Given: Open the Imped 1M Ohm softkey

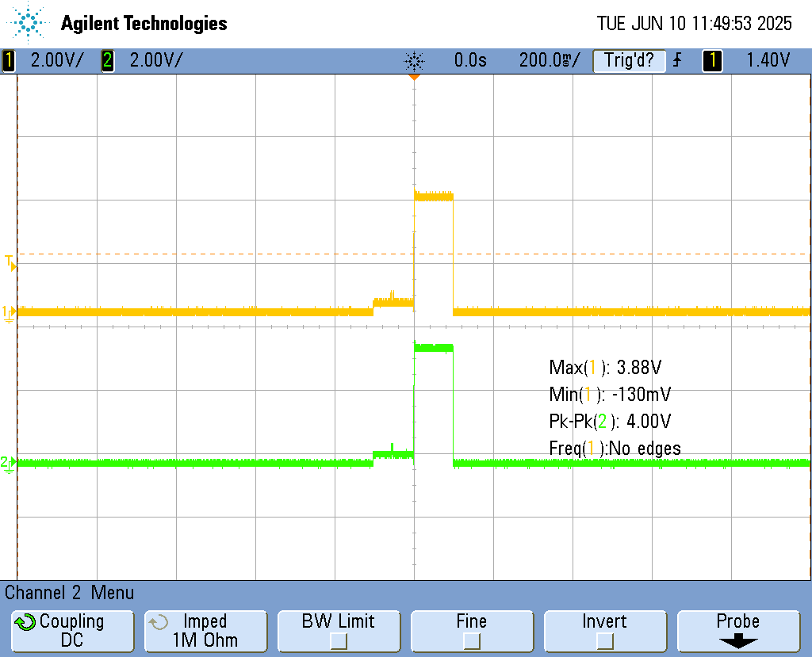Looking at the screenshot, I should pos(205,631).
